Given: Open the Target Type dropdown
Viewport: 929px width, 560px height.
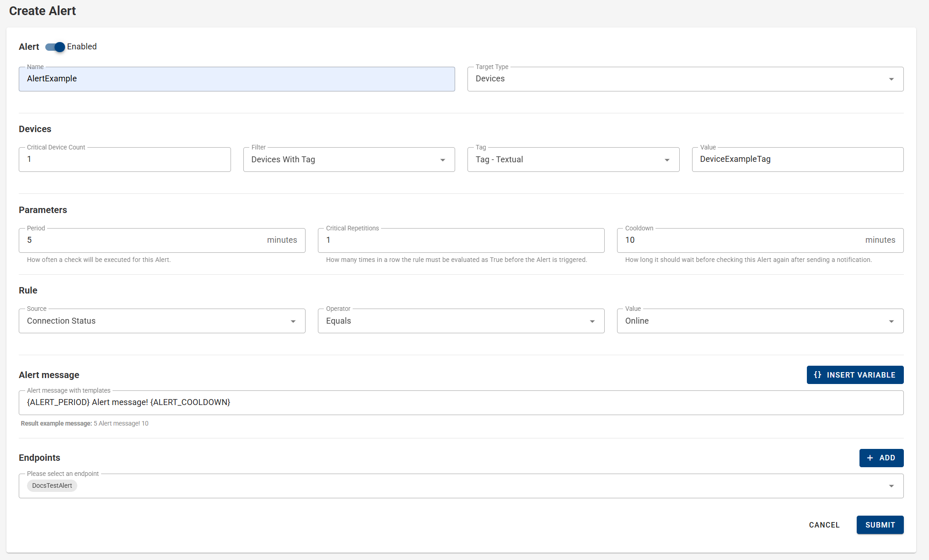Looking at the screenshot, I should (685, 79).
